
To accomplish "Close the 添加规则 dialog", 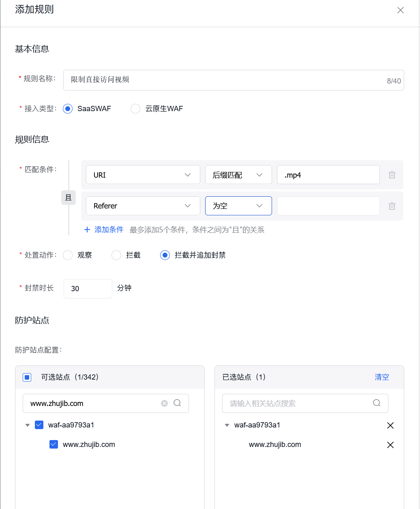I will pos(401,10).
